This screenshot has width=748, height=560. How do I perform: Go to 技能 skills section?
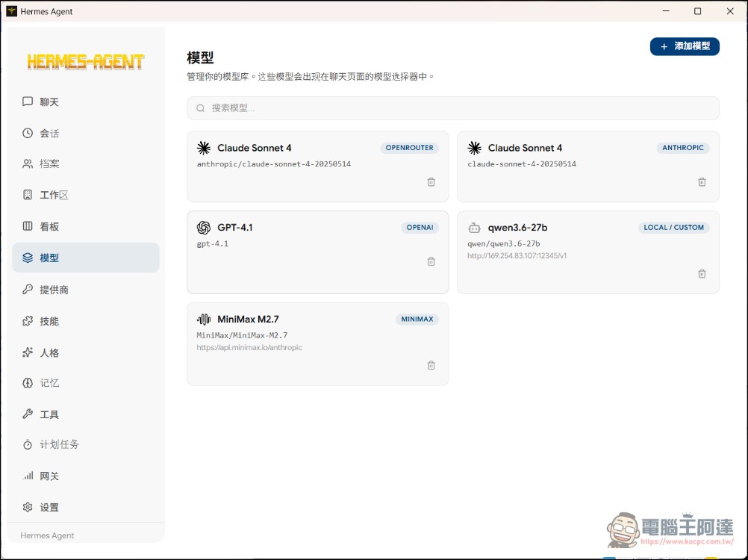tap(86, 321)
